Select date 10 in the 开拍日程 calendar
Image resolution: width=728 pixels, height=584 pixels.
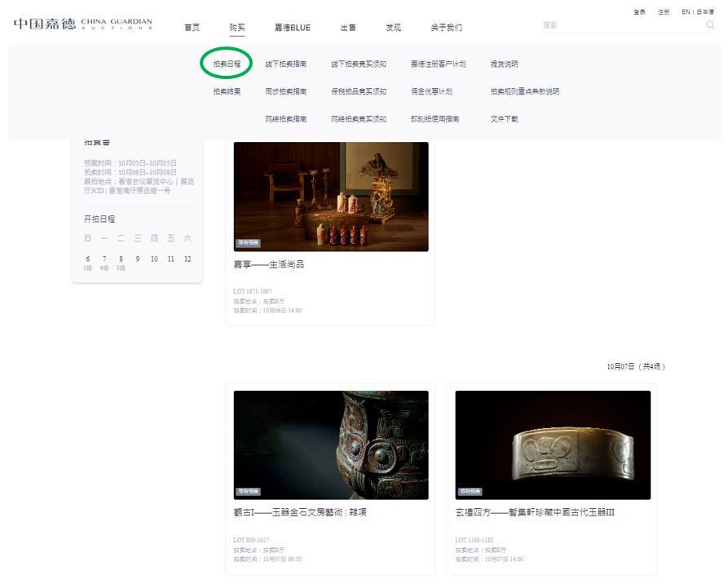[154, 259]
